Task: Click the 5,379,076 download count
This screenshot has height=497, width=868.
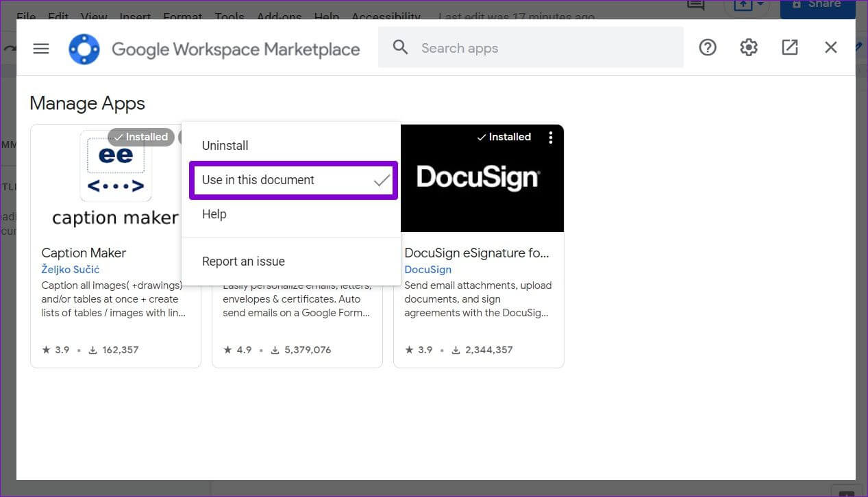Action: [x=301, y=350]
